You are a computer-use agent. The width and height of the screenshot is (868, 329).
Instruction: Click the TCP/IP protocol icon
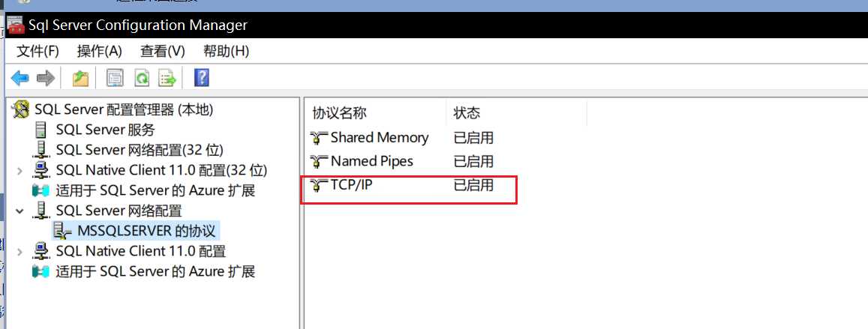(318, 185)
